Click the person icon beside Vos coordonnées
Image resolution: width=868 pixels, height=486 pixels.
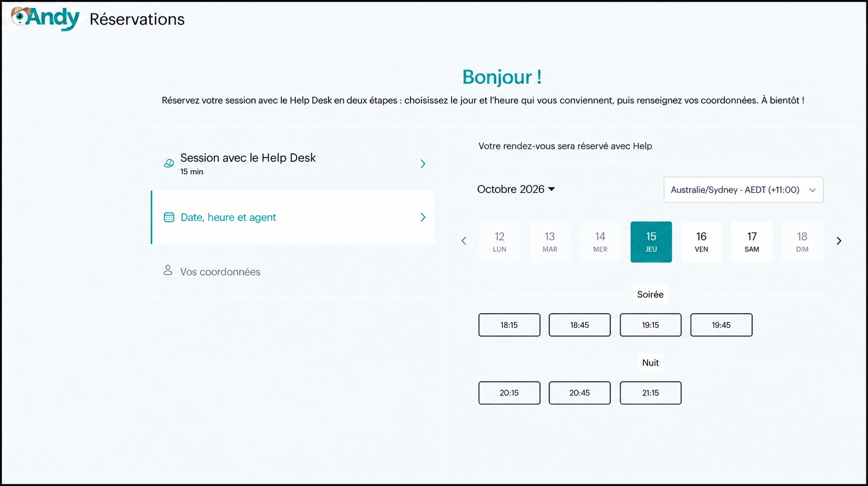point(168,270)
